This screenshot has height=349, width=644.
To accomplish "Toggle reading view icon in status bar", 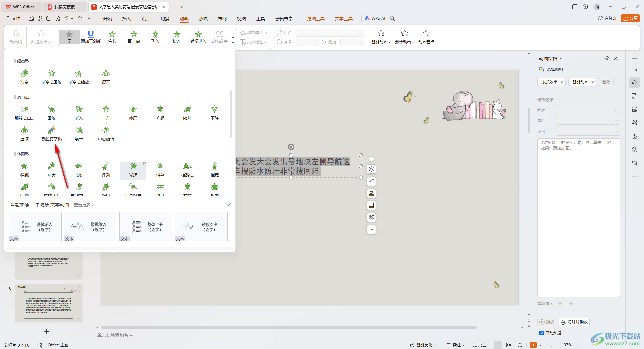I will click(520, 345).
